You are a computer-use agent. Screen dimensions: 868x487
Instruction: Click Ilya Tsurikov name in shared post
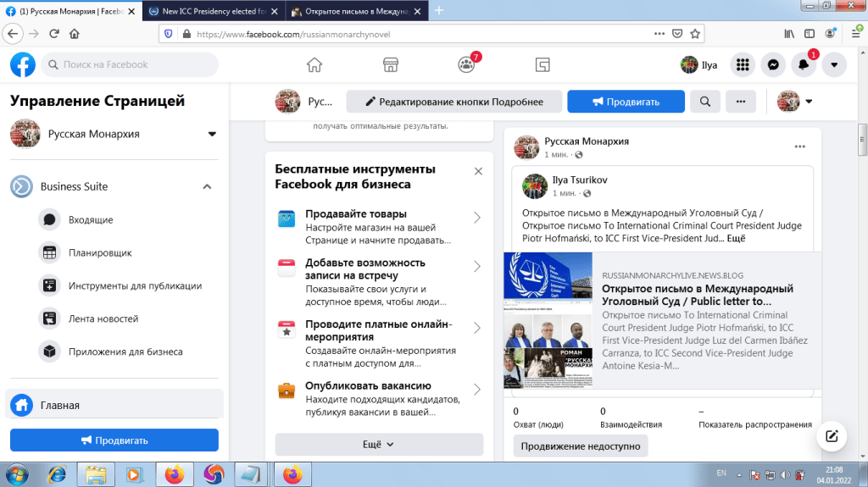[x=580, y=180]
